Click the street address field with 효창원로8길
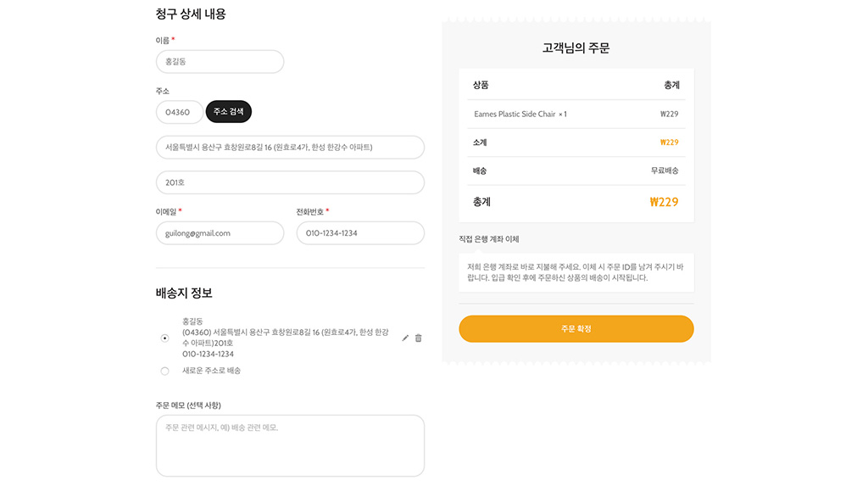868x486 pixels. (x=290, y=147)
